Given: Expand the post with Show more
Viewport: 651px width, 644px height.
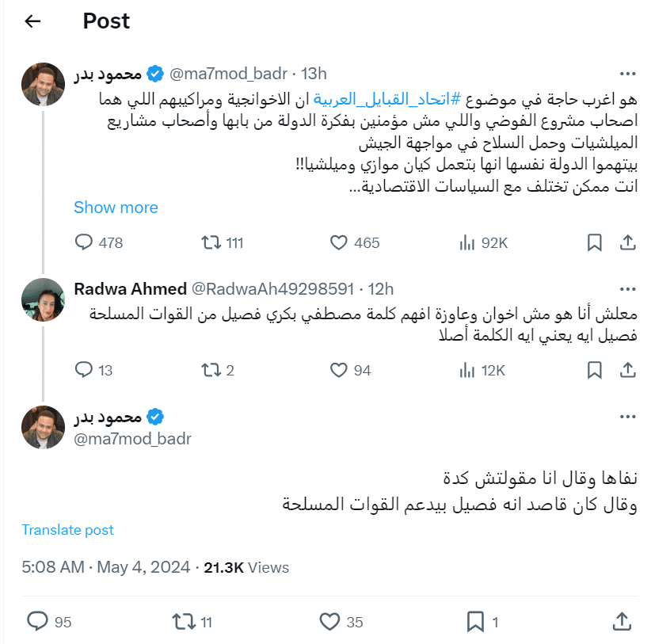Looking at the screenshot, I should coord(116,207).
